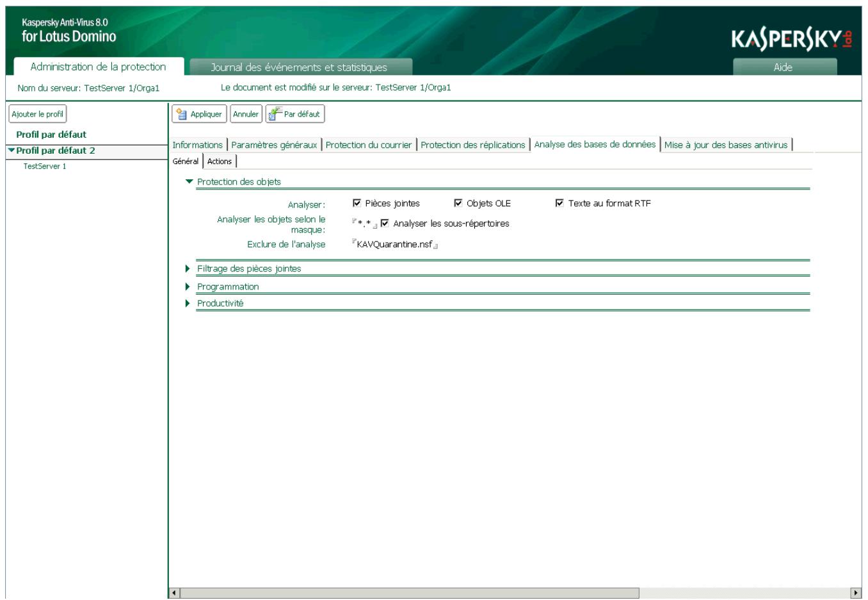Image resolution: width=868 pixels, height=600 pixels.
Task: Open the Informations tab
Action: coord(198,145)
